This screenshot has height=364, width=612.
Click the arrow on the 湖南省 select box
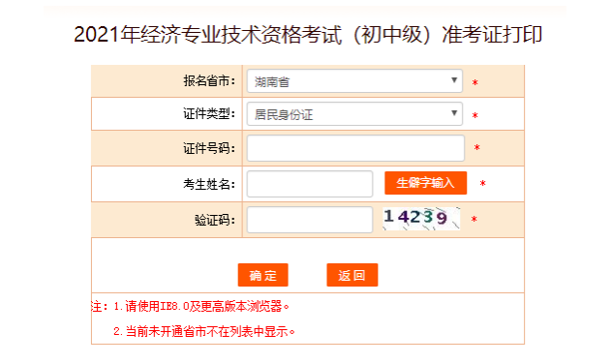pos(454,80)
